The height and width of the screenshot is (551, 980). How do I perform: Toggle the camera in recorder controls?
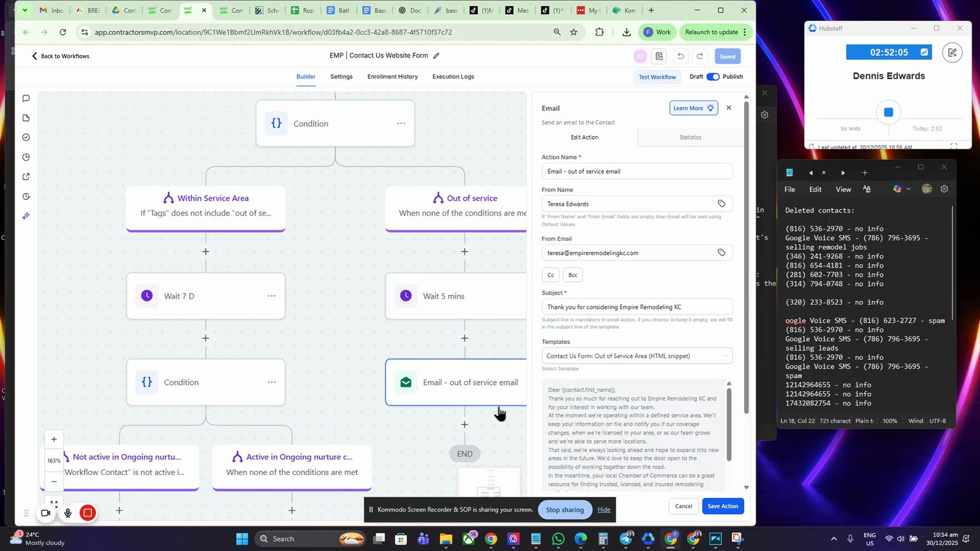[46, 513]
